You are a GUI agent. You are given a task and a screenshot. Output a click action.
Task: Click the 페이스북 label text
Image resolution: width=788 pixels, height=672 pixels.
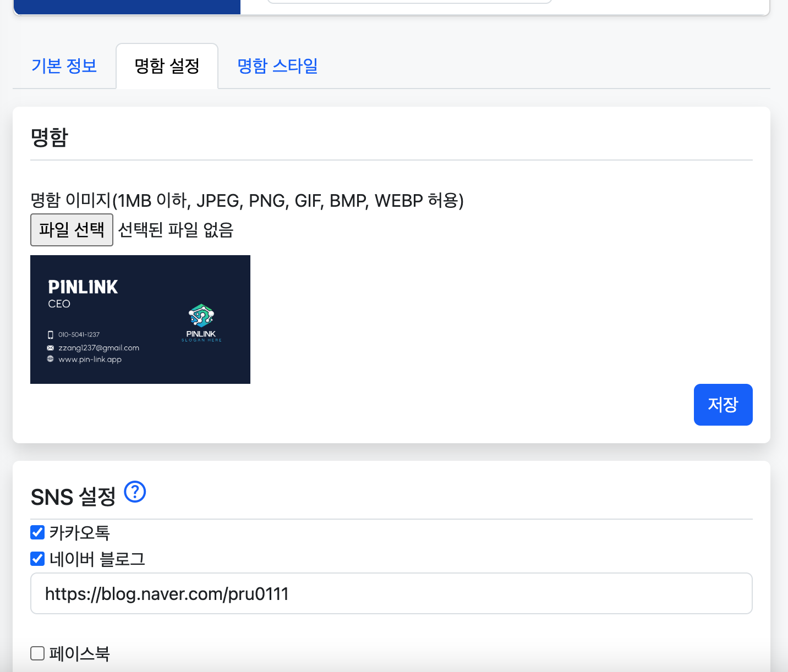tap(80, 653)
